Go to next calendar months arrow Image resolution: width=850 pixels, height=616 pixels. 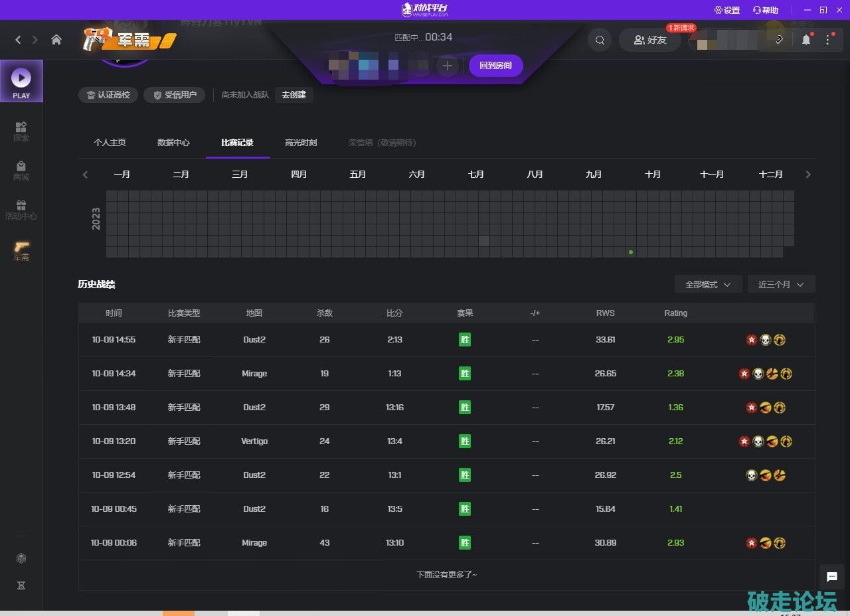808,175
